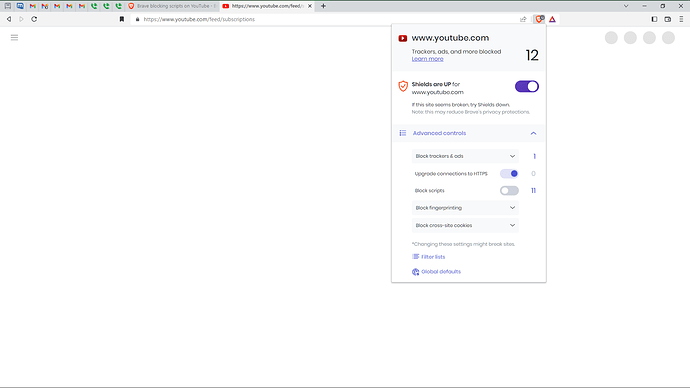Viewport: 690px width, 388px height.
Task: Share this page using the share icon
Action: [523, 19]
